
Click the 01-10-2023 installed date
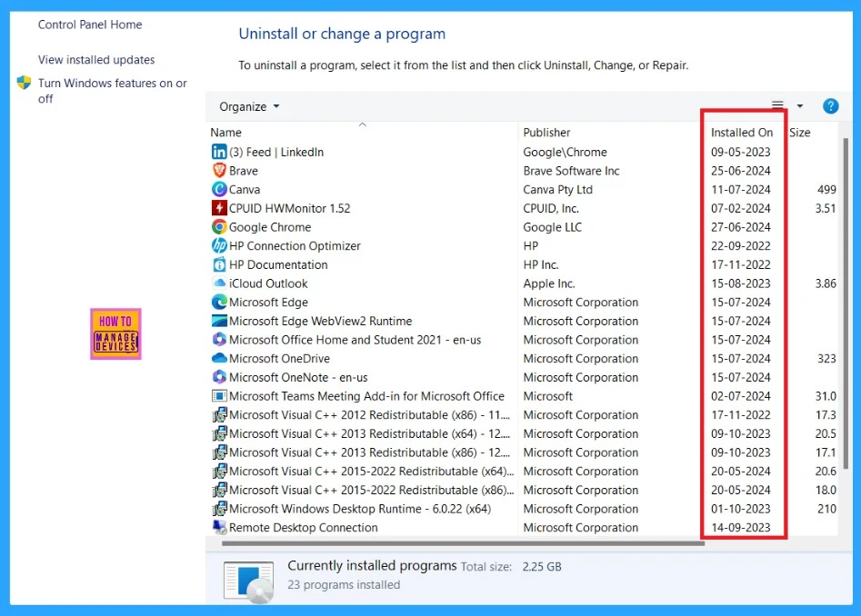740,509
